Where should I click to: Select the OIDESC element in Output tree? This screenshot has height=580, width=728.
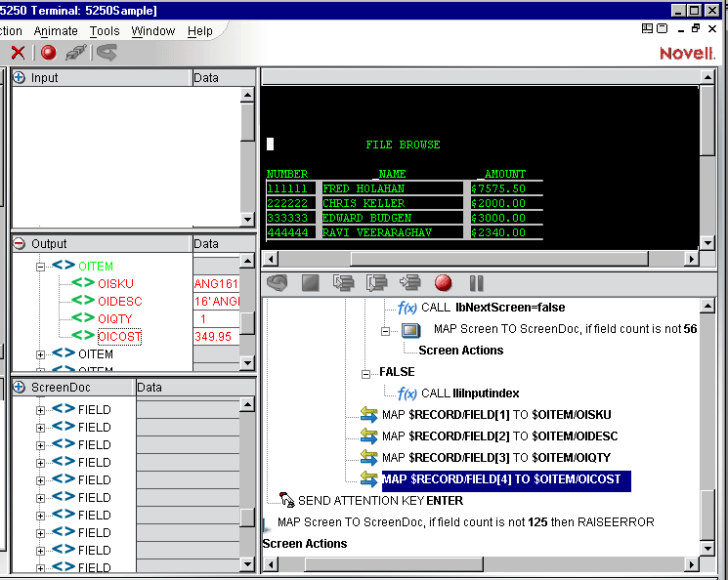pyautogui.click(x=119, y=302)
